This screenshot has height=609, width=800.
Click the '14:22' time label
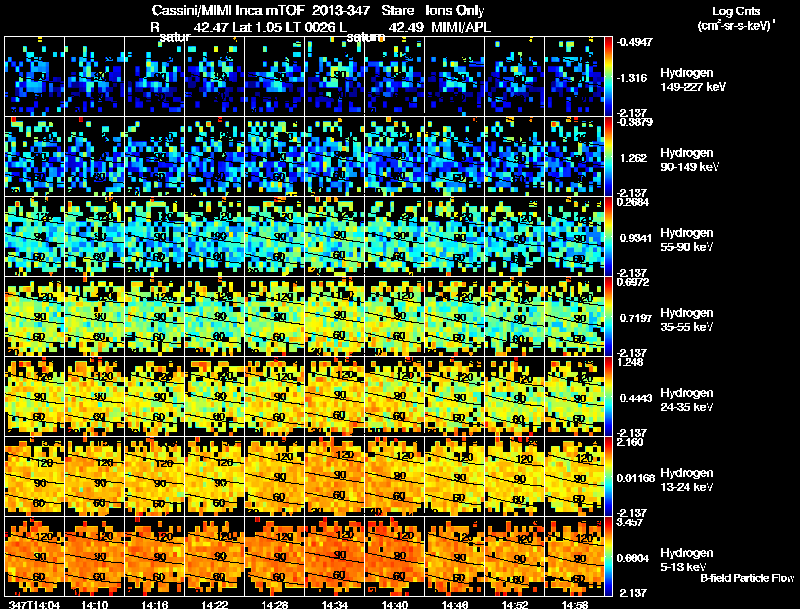pyautogui.click(x=215, y=604)
